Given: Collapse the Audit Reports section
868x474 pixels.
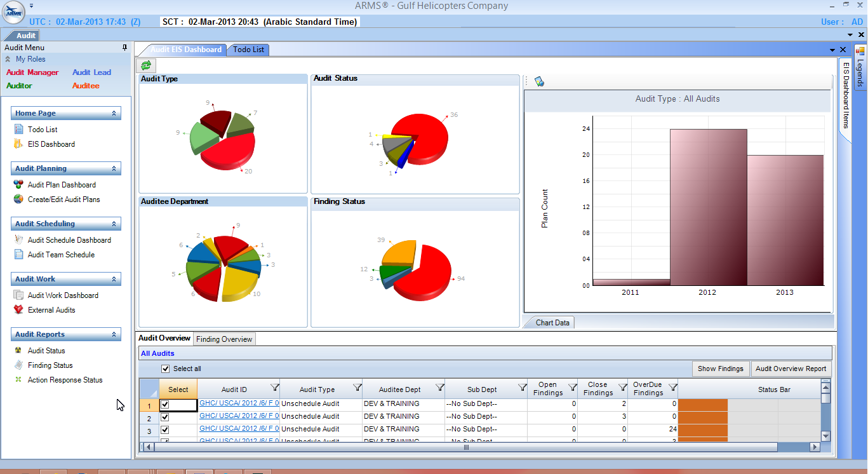Looking at the screenshot, I should click(114, 334).
